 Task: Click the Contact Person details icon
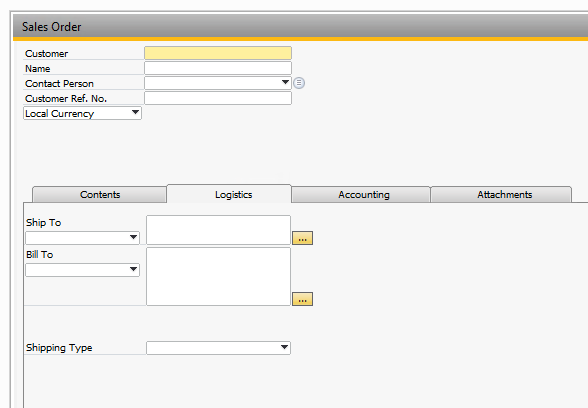point(299,83)
